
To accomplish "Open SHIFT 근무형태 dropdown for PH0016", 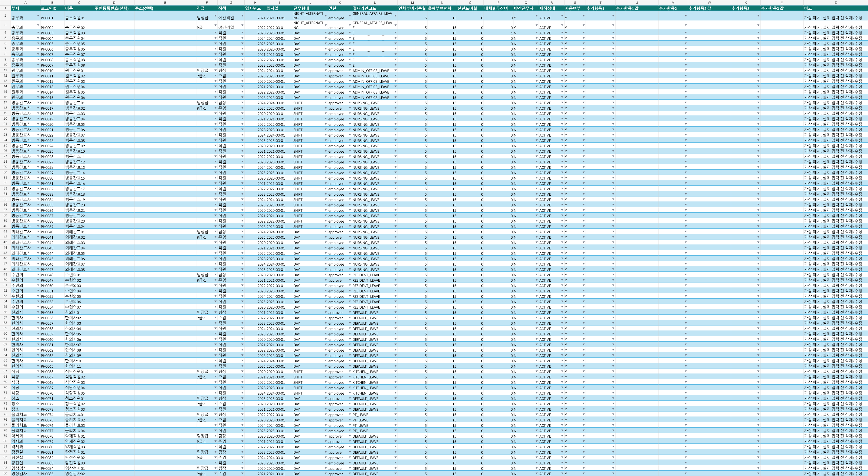I will 325,102.
